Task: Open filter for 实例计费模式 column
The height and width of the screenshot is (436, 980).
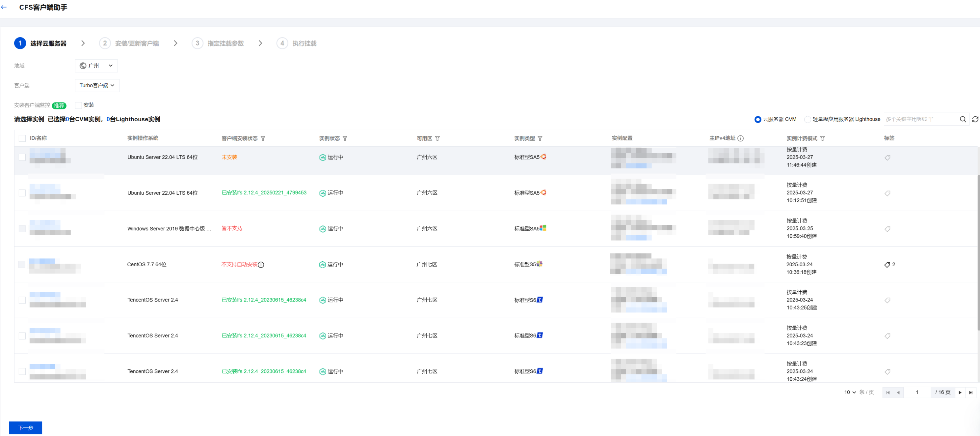Action: tap(822, 139)
